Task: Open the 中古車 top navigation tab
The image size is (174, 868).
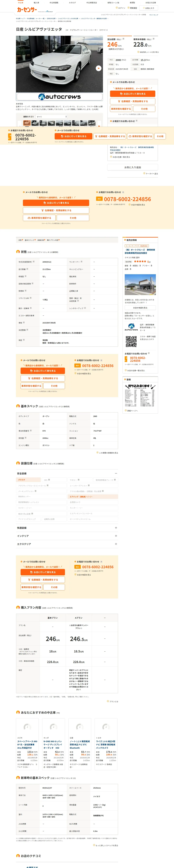Action: (x=21, y=3)
